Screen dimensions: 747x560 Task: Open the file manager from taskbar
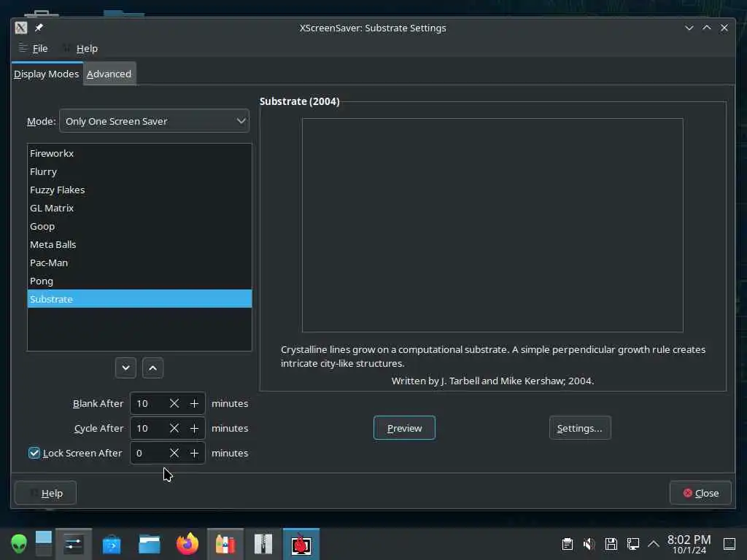(x=149, y=544)
